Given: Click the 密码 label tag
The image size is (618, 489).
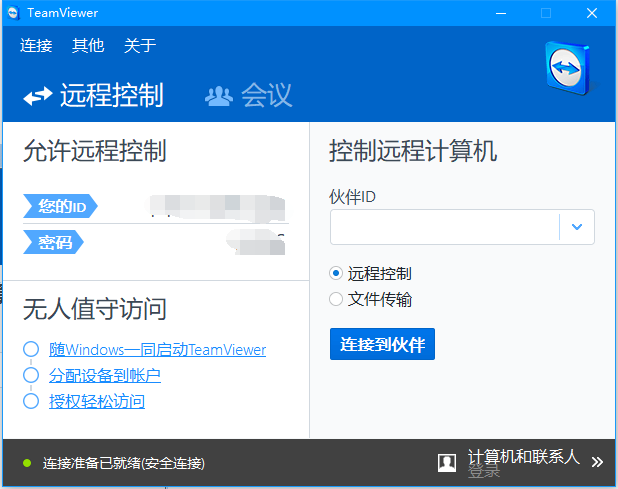Looking at the screenshot, I should click(53, 242).
